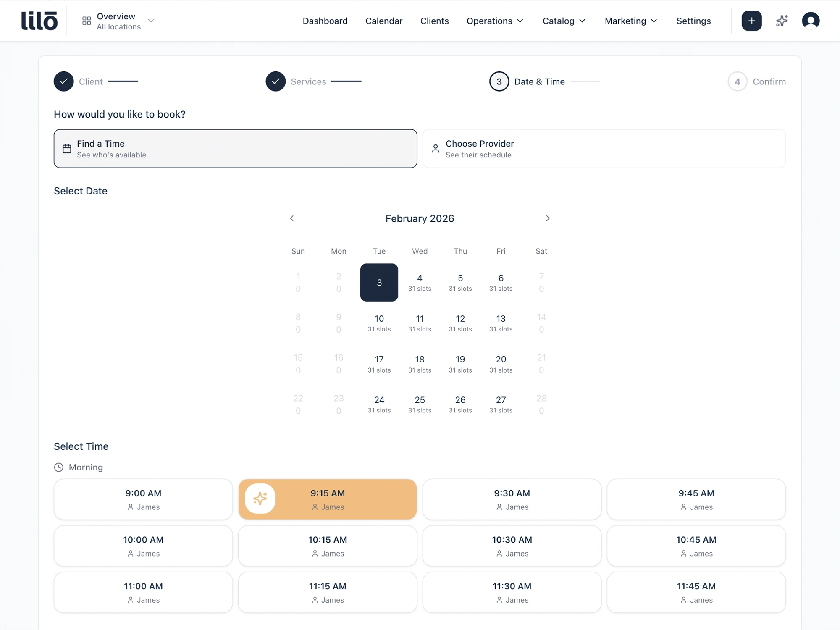The height and width of the screenshot is (630, 840).
Task: Open Settings from the navigation bar
Action: point(693,21)
